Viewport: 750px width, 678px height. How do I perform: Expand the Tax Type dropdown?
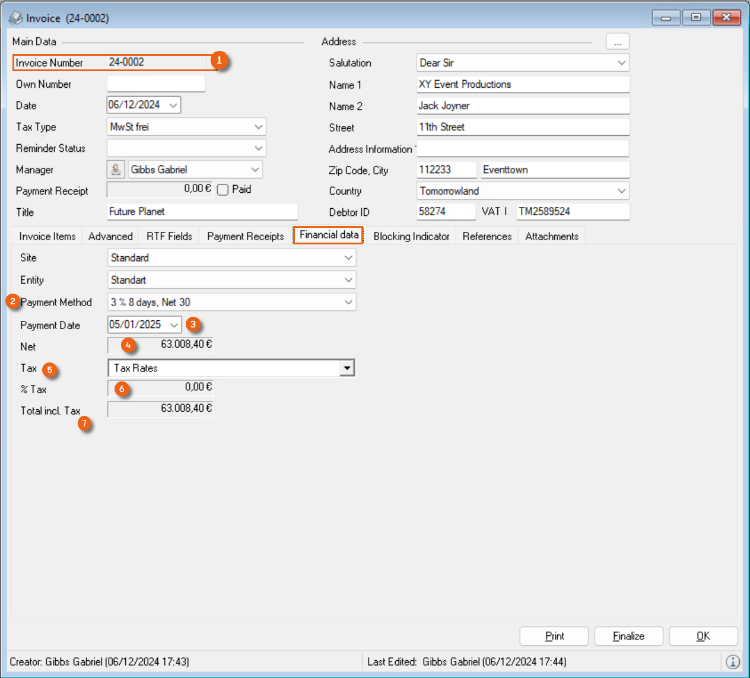(x=259, y=127)
